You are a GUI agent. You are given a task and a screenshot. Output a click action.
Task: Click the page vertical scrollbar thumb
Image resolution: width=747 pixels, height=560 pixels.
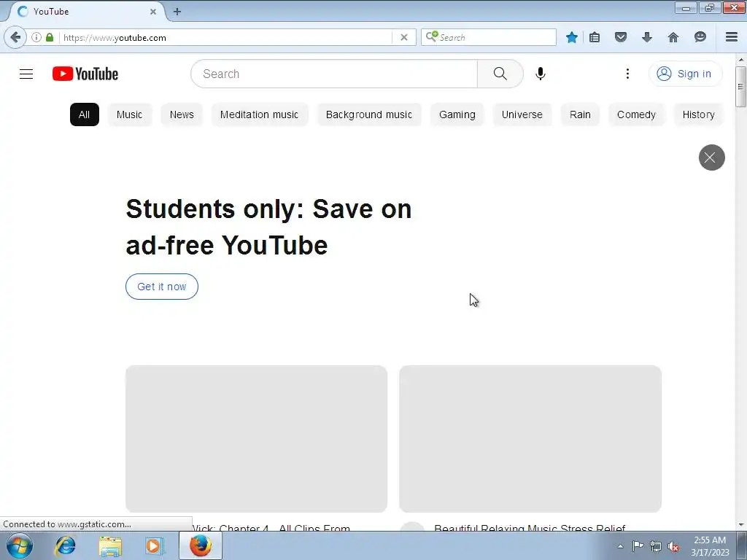tap(740, 87)
